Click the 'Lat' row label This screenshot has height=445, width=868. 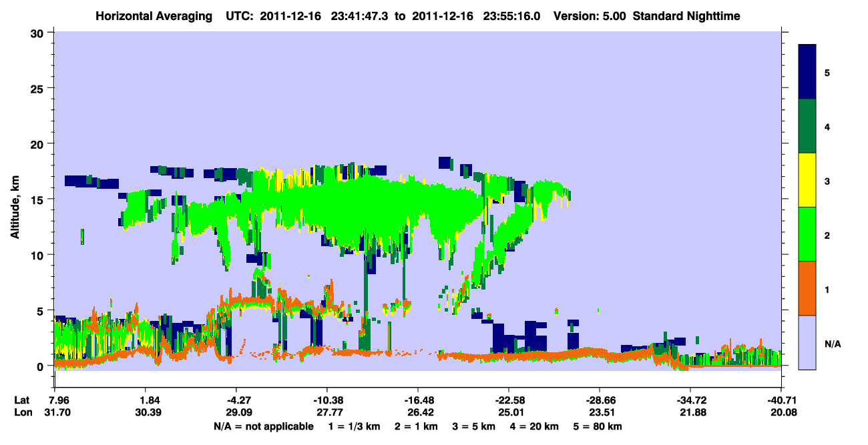[x=22, y=400]
